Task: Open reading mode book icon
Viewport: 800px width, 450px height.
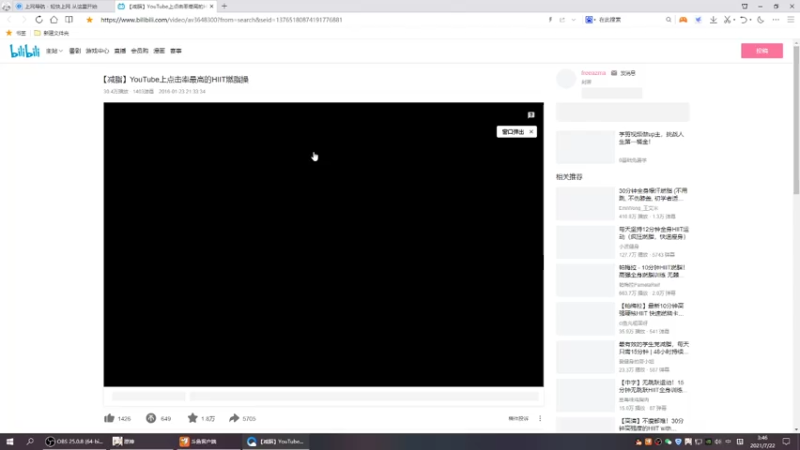Action: pos(69,20)
